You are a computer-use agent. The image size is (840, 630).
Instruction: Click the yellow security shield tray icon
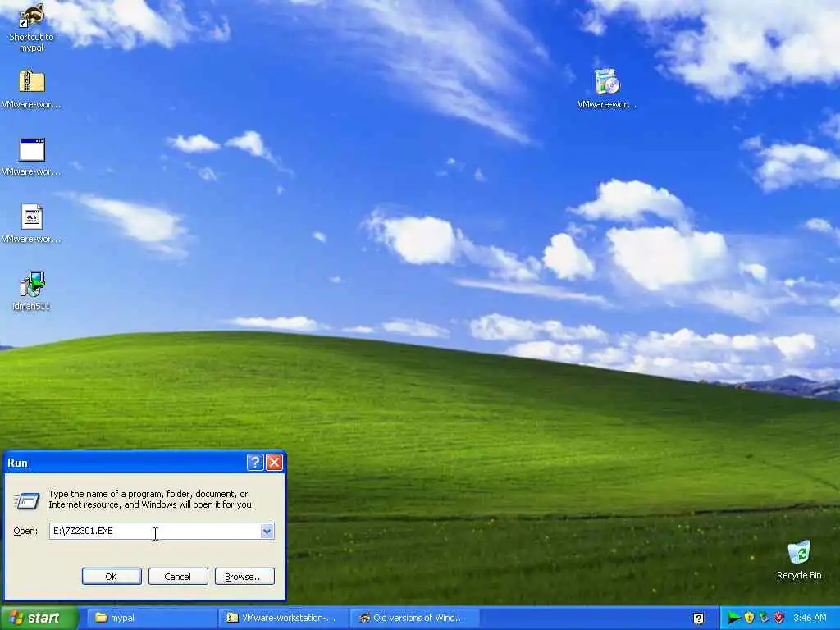tap(749, 619)
